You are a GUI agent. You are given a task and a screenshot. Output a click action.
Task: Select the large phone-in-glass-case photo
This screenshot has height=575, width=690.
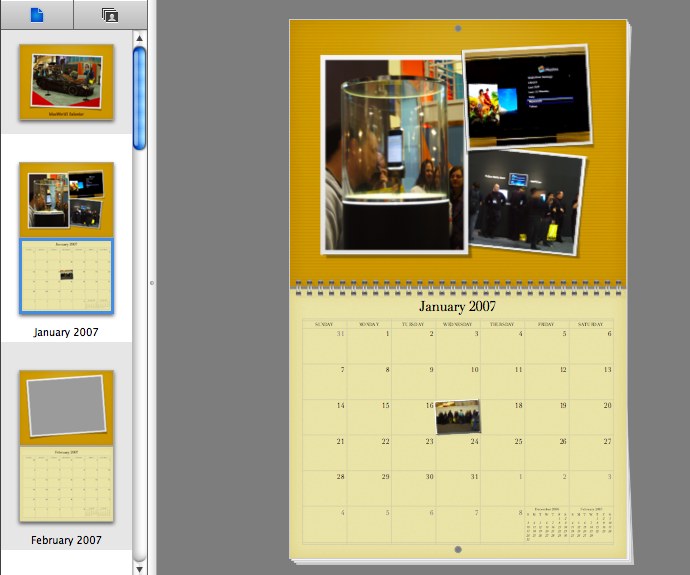[x=394, y=155]
